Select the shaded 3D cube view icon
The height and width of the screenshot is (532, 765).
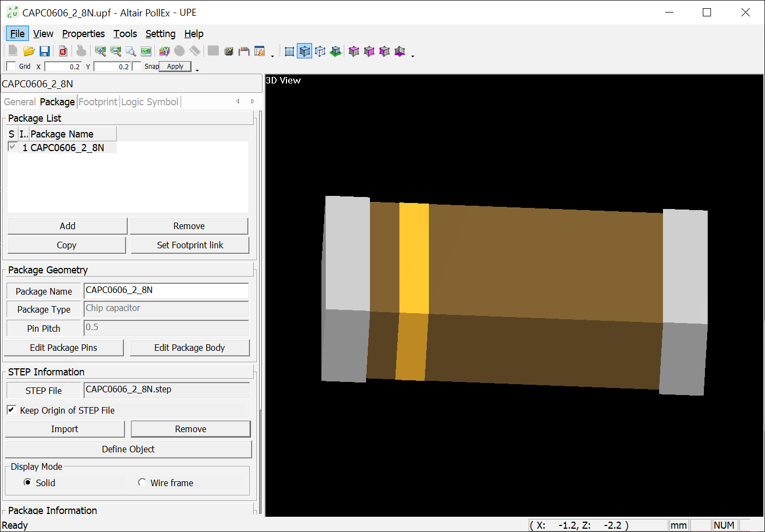coord(305,51)
